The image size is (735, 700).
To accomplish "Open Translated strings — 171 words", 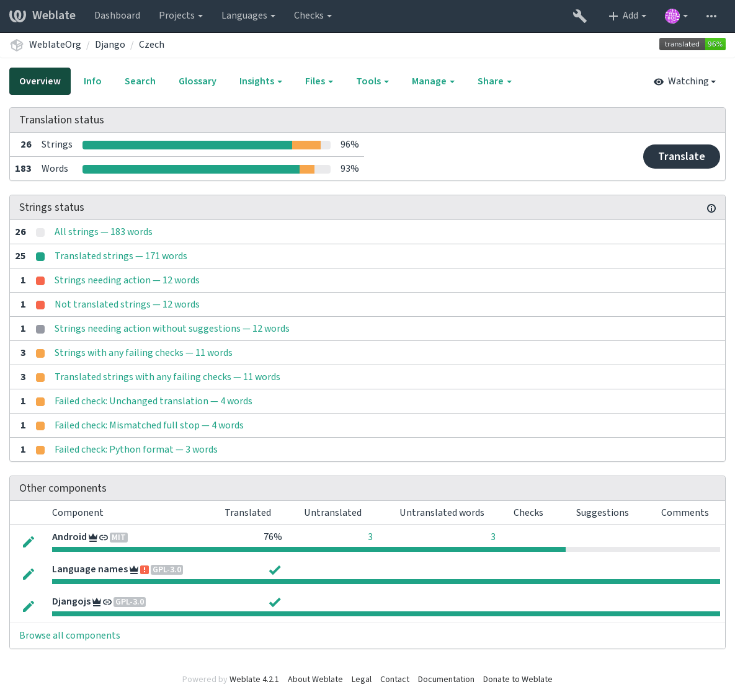I will (120, 256).
